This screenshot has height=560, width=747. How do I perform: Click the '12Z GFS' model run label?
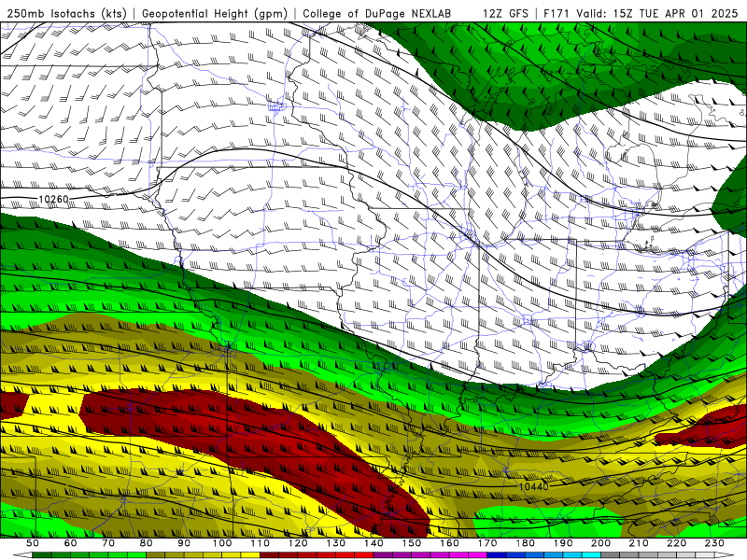coord(505,13)
